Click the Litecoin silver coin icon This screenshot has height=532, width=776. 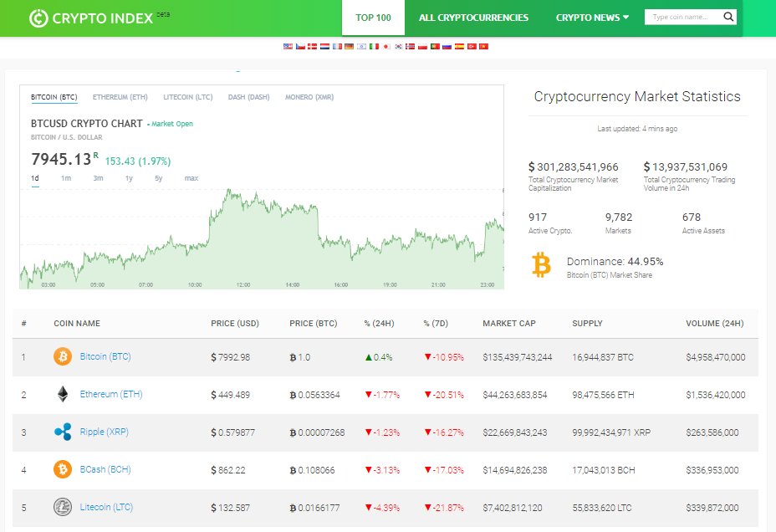(63, 507)
